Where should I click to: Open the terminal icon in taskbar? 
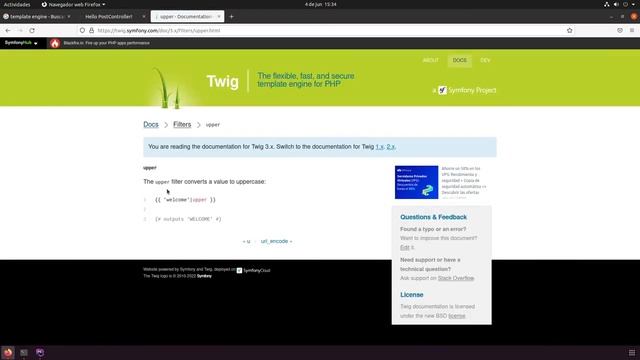(x=24, y=352)
